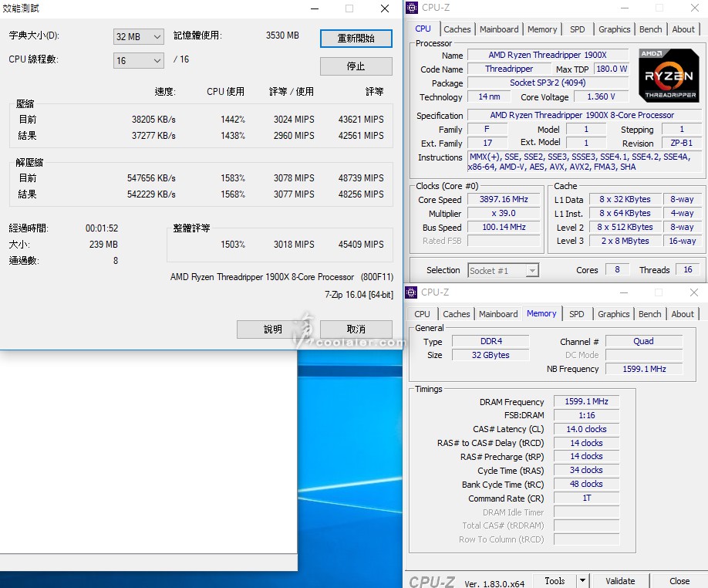Click the 停止 button
Image resolution: width=708 pixels, height=588 pixels.
click(x=356, y=66)
